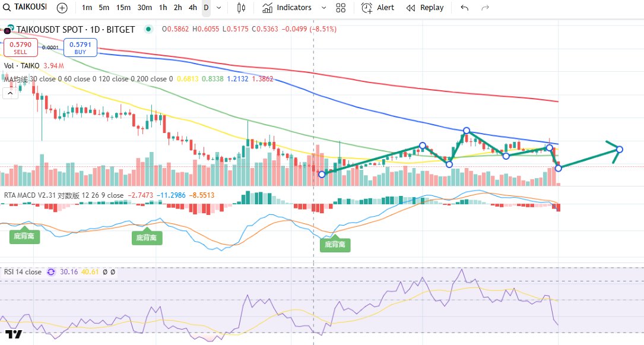
Task: Click the MACD value −8.5513
Action: (202, 195)
